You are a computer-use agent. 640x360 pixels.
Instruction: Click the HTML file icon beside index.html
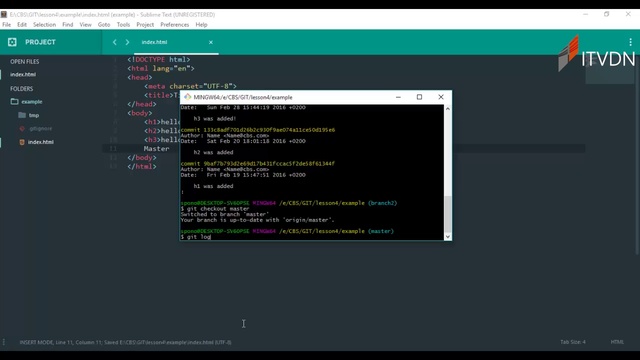tap(22, 142)
